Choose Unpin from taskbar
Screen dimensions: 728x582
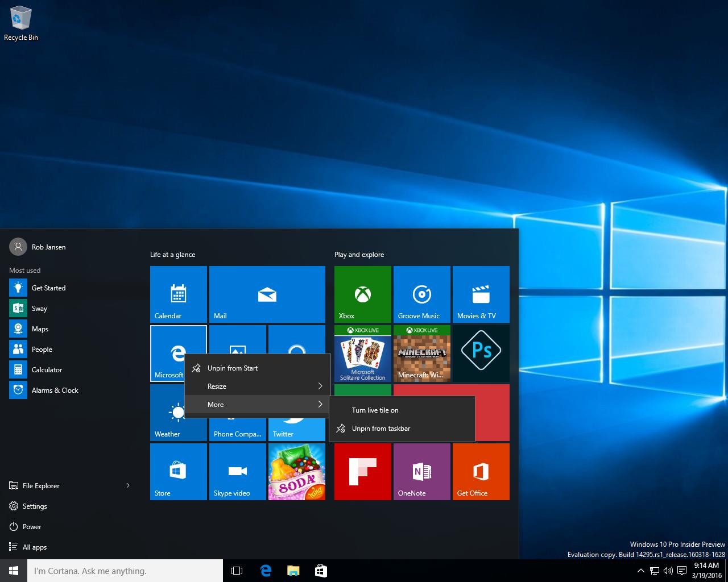click(402, 429)
